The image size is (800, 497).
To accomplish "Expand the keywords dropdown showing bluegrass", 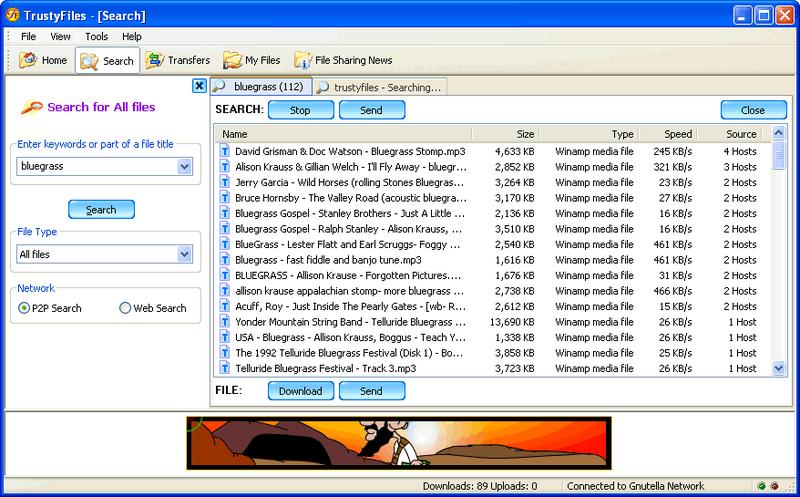I will pos(184,166).
